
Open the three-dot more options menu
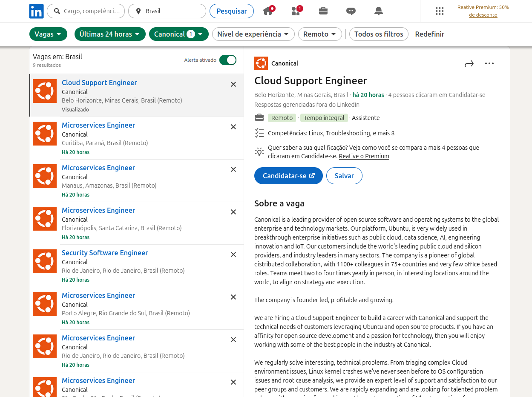point(489,64)
